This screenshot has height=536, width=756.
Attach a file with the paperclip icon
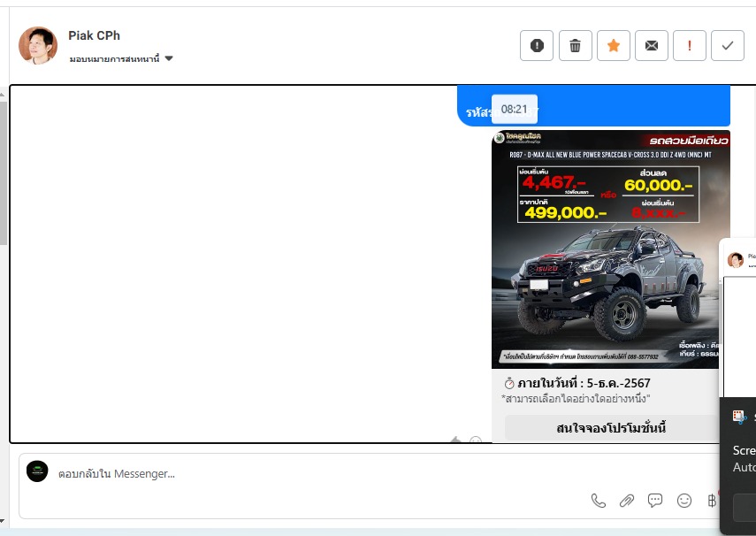pos(626,501)
